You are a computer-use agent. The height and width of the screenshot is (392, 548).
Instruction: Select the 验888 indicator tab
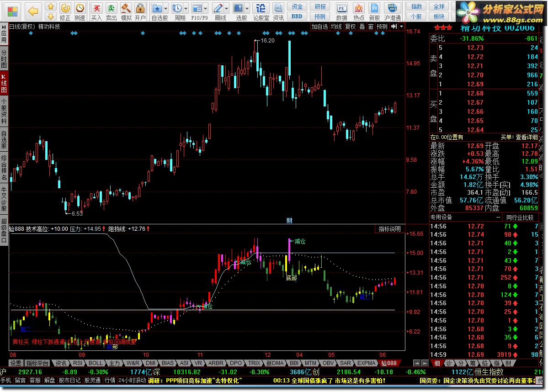pos(388,363)
